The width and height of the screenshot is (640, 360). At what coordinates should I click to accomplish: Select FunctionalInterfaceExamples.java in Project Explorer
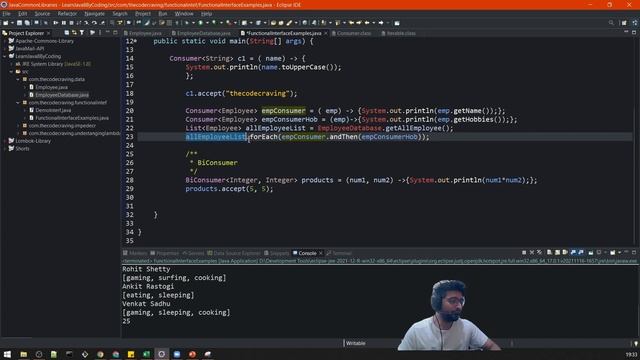(x=72, y=118)
